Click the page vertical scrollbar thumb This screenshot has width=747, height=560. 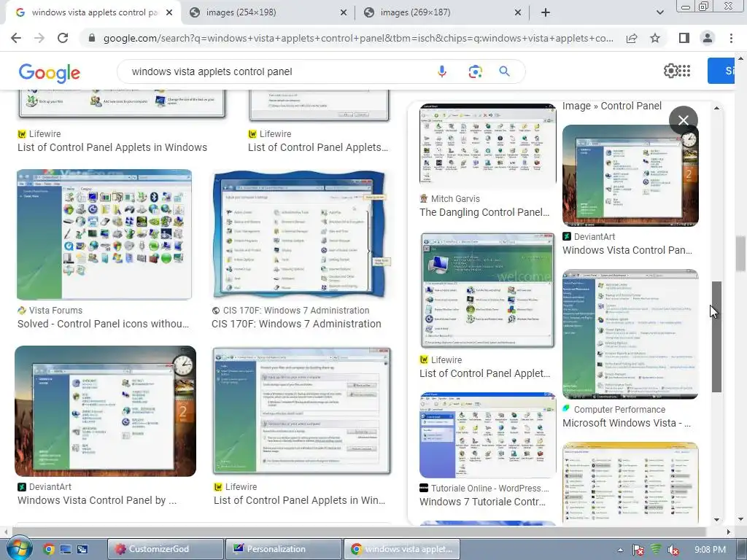coord(740,253)
